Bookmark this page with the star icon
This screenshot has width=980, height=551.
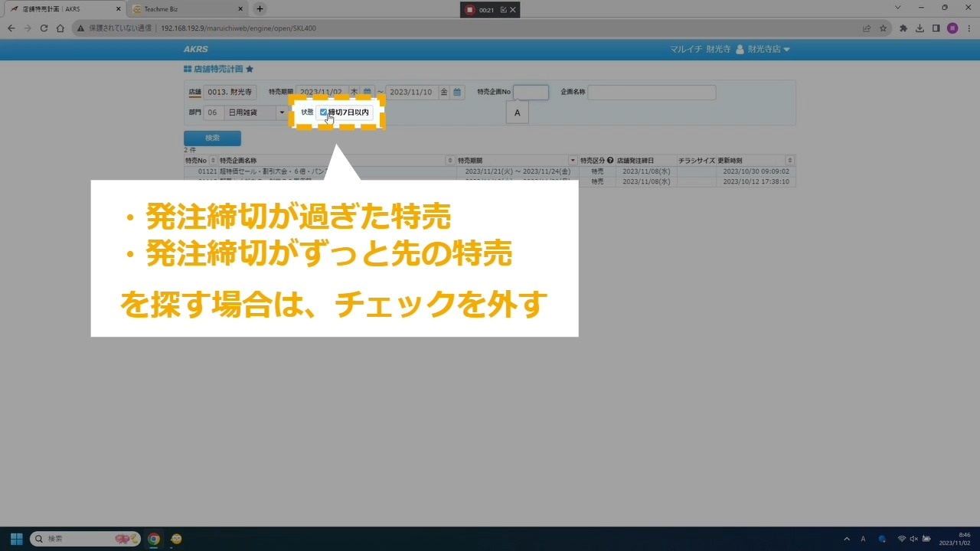click(x=883, y=28)
